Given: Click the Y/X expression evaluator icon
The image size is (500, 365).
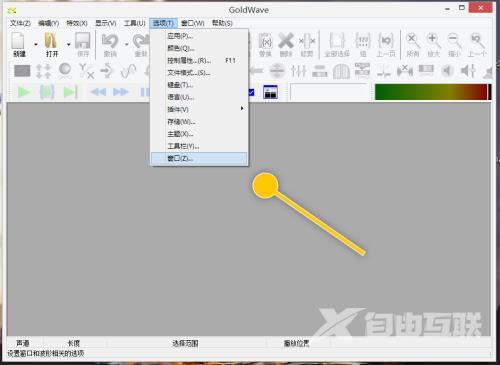Looking at the screenshot, I should pyautogui.click(x=86, y=71).
